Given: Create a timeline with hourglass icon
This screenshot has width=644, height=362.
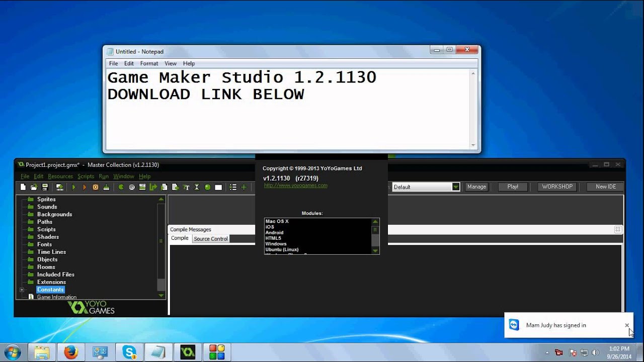Looking at the screenshot, I should 197,187.
